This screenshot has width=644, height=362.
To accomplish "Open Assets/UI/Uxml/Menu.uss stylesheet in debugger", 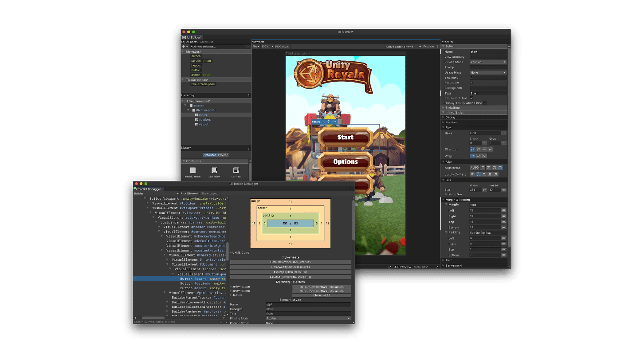I will click(x=290, y=272).
